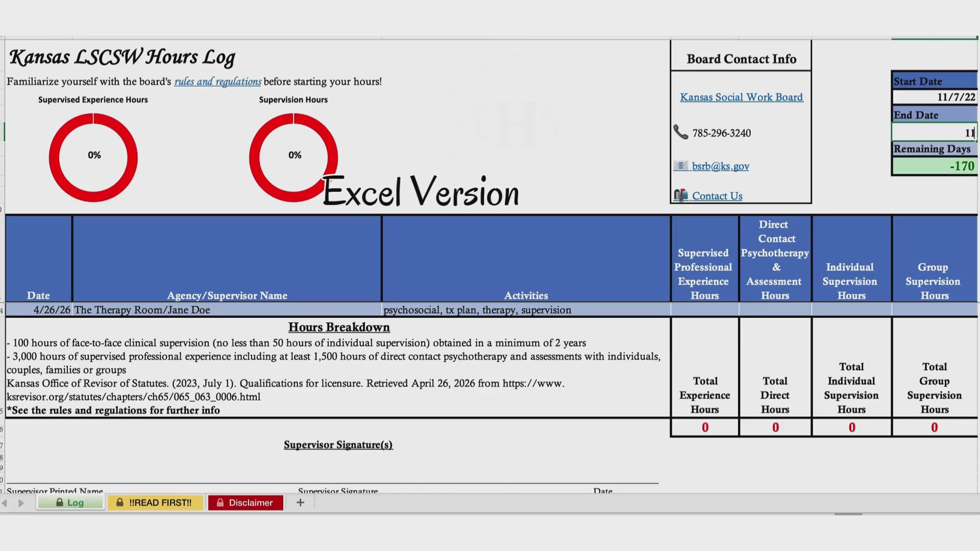Select the Total Direct Hours value 0
The image size is (980, 551).
tap(775, 428)
